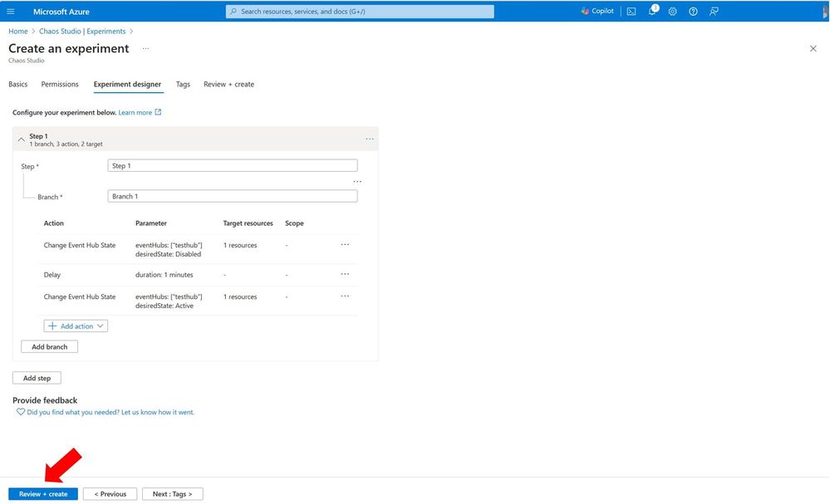Open the Learn more link
This screenshot has height=504, width=830.
tap(135, 113)
